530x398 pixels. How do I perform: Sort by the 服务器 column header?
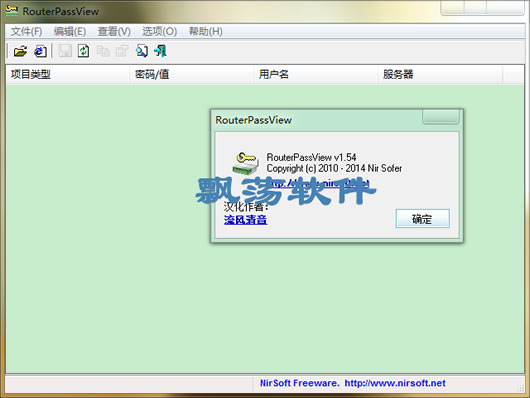tap(440, 74)
